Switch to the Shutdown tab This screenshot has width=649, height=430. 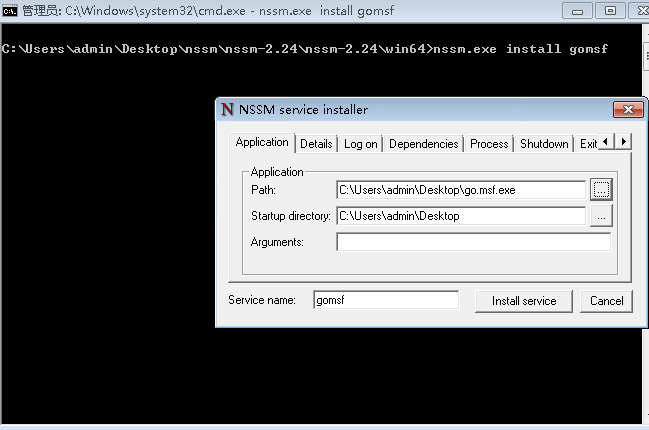[544, 144]
